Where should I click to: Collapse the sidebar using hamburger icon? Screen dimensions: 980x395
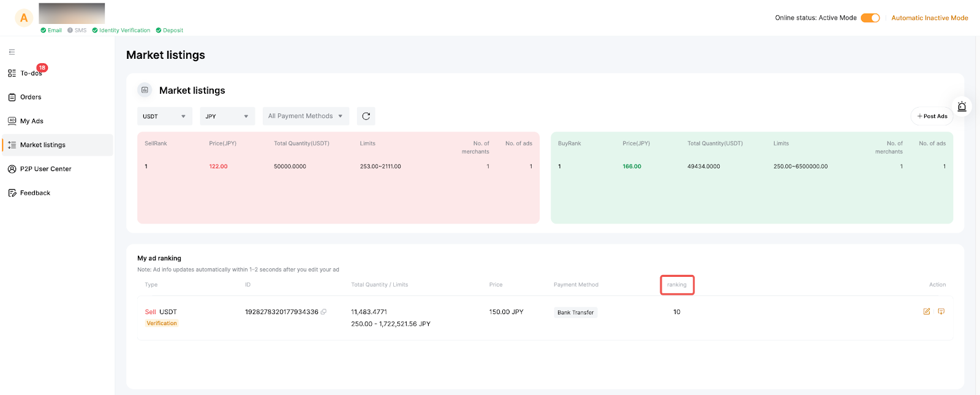point(12,52)
